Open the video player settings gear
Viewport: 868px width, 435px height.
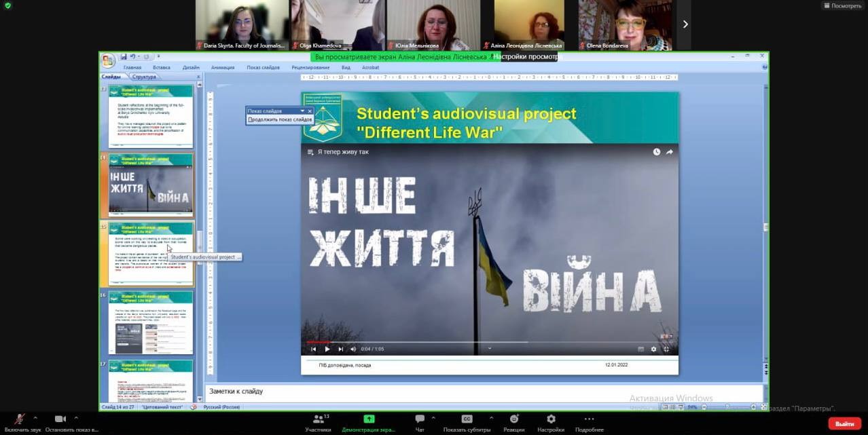click(x=653, y=349)
